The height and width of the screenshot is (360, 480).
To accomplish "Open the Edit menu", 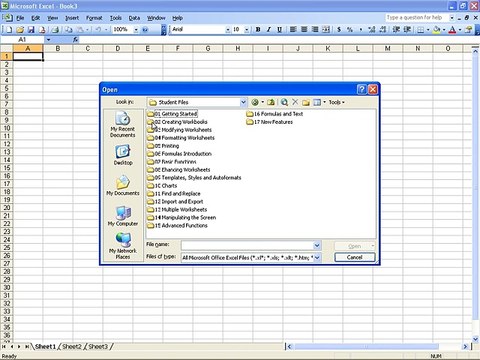I will (x=35, y=18).
